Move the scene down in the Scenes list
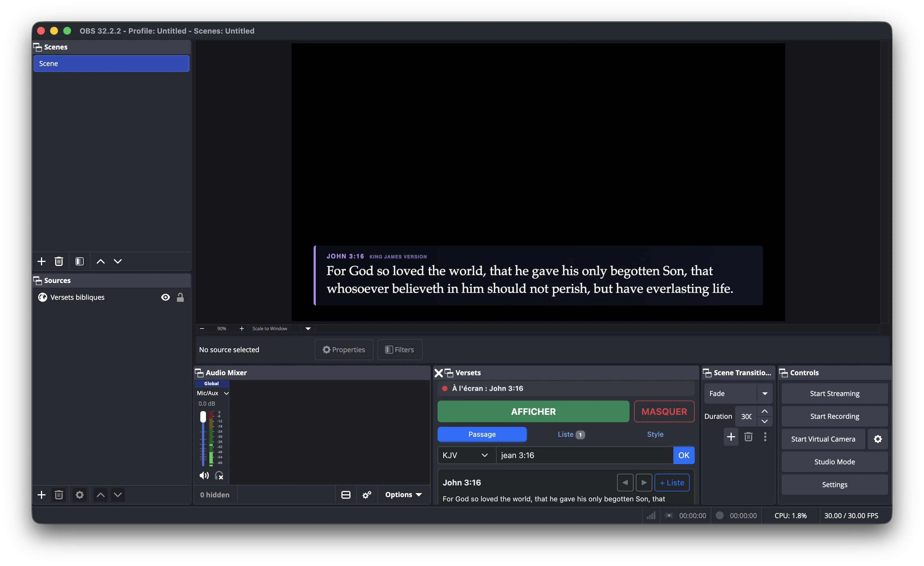 point(118,261)
